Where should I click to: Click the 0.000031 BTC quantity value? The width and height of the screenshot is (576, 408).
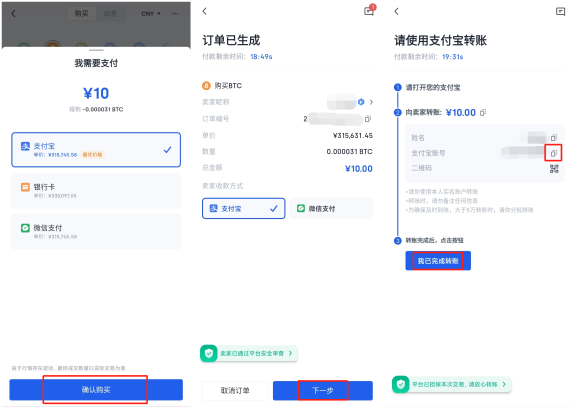pos(349,151)
